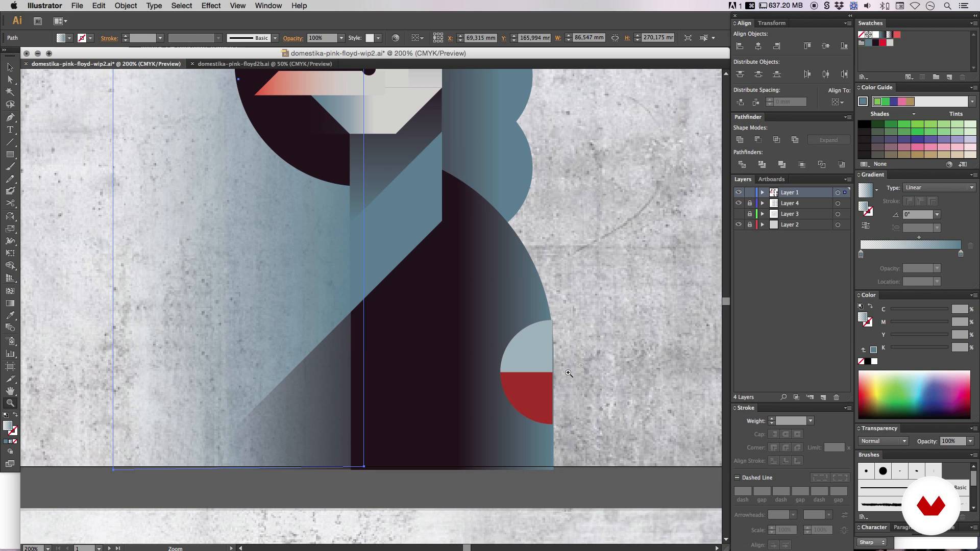Switch to domestika-pink-floyd2b.ai document tab

coord(264,64)
